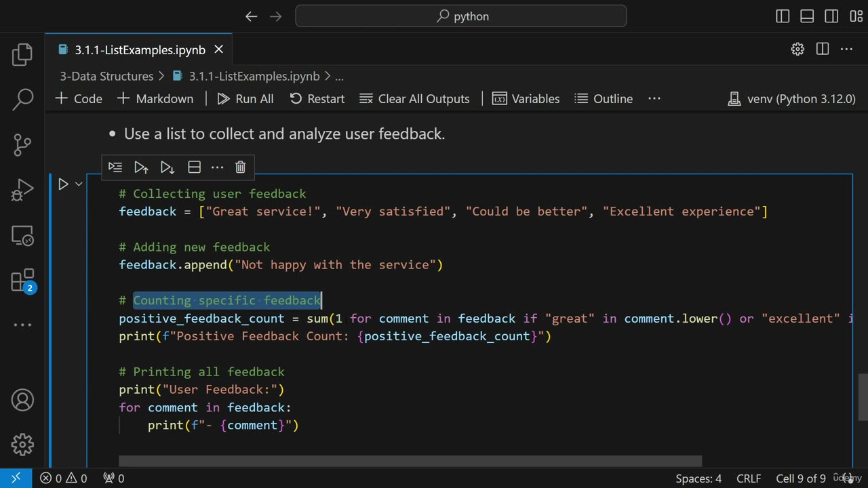Screen dimensions: 868x488
Task: Run cell by line in cell toolbar
Action: tap(115, 167)
